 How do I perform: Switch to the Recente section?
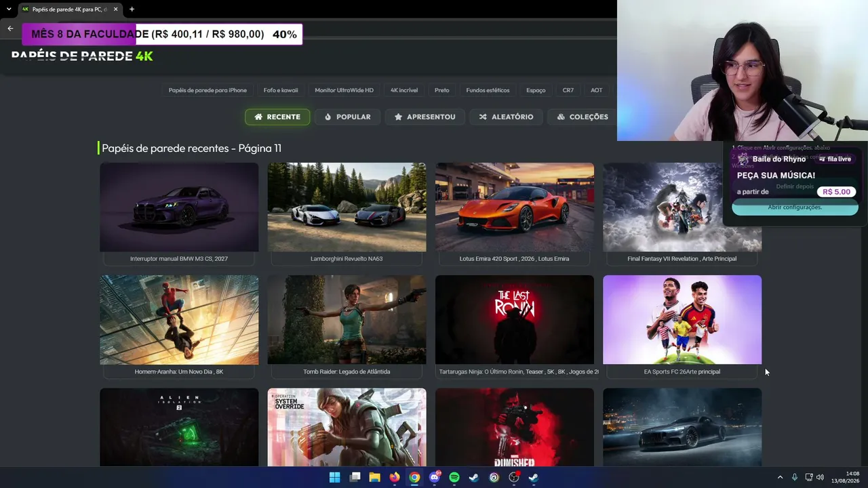(277, 117)
